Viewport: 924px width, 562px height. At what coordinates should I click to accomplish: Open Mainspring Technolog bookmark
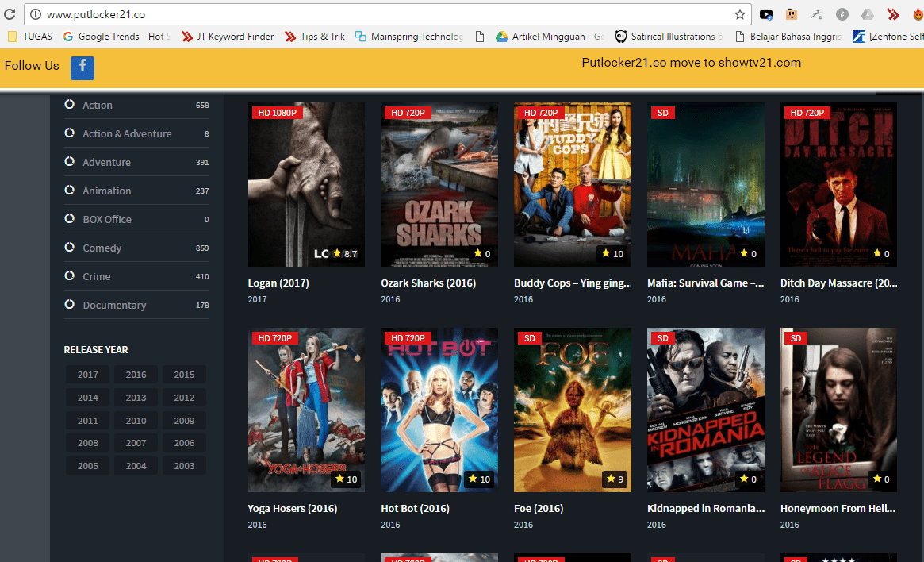(x=409, y=37)
